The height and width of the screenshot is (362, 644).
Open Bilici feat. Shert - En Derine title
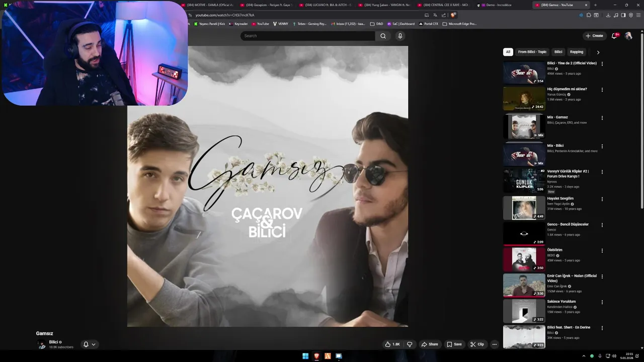coord(569,327)
